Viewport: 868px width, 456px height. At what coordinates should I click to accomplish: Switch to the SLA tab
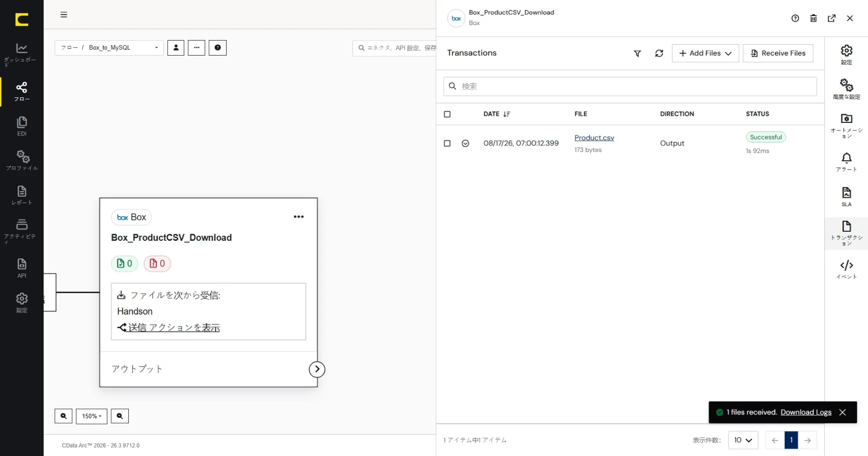point(846,197)
